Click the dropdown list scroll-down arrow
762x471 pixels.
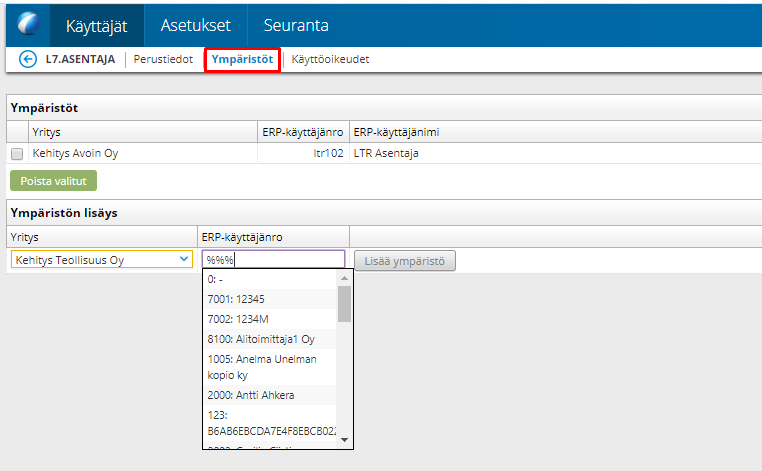click(345, 440)
